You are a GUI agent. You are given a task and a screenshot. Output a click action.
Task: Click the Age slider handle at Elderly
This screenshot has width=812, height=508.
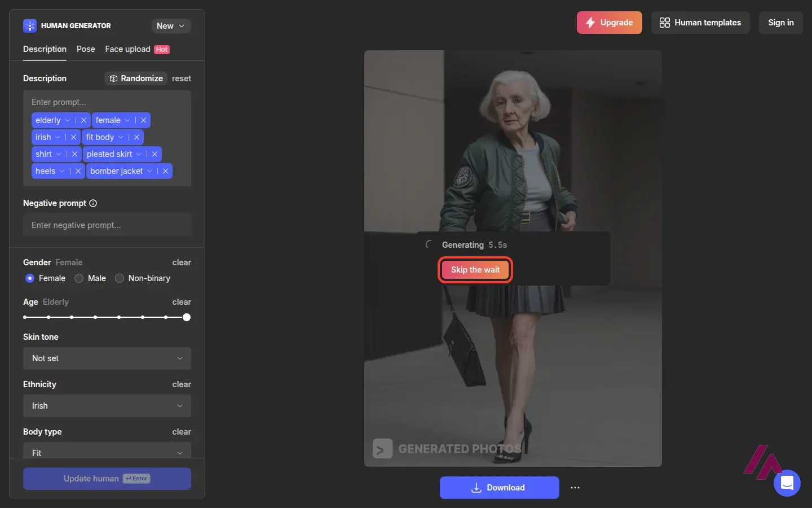[x=187, y=317]
